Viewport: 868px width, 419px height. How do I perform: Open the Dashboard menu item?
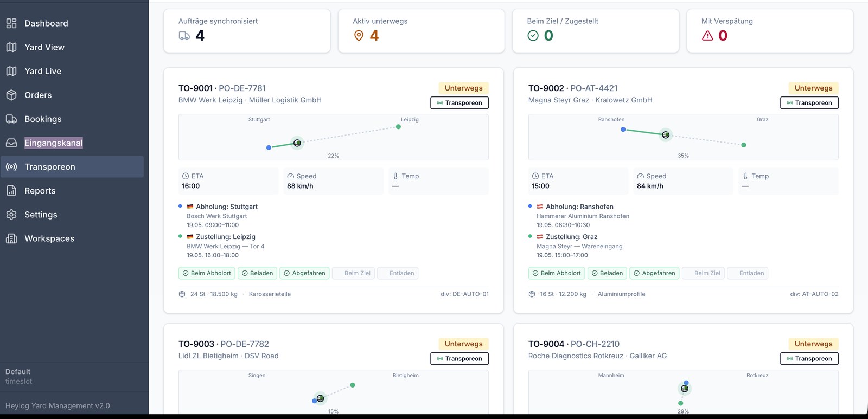[72, 23]
